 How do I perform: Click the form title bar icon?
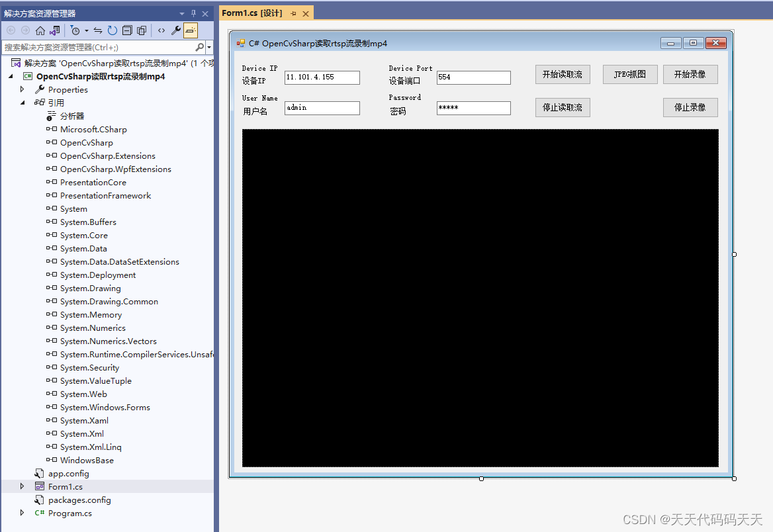pos(241,44)
